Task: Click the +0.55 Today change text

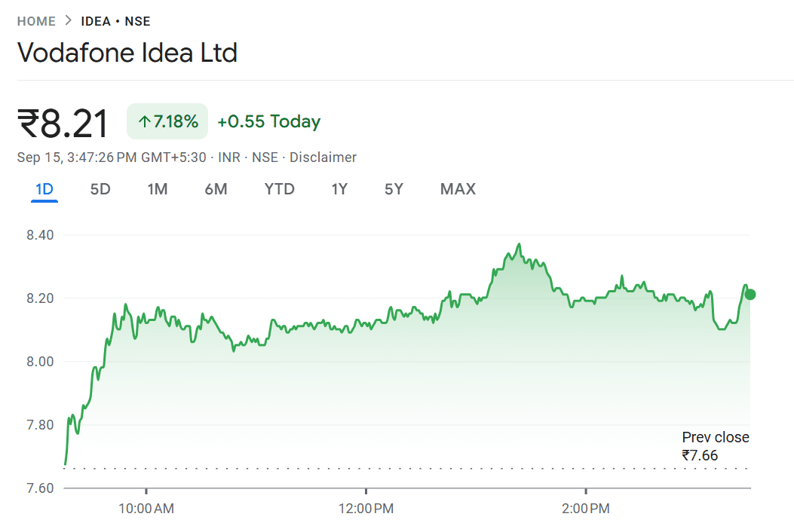Action: 268,122
